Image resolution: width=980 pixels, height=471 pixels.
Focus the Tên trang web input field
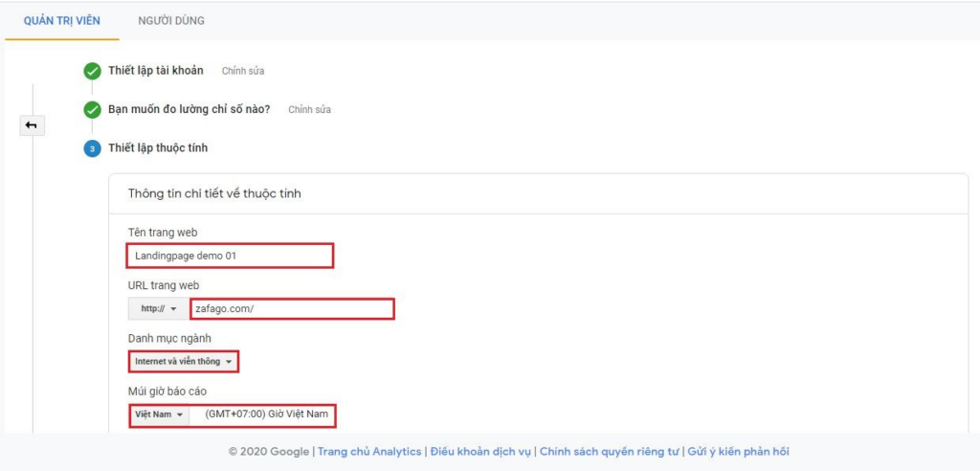pyautogui.click(x=230, y=256)
